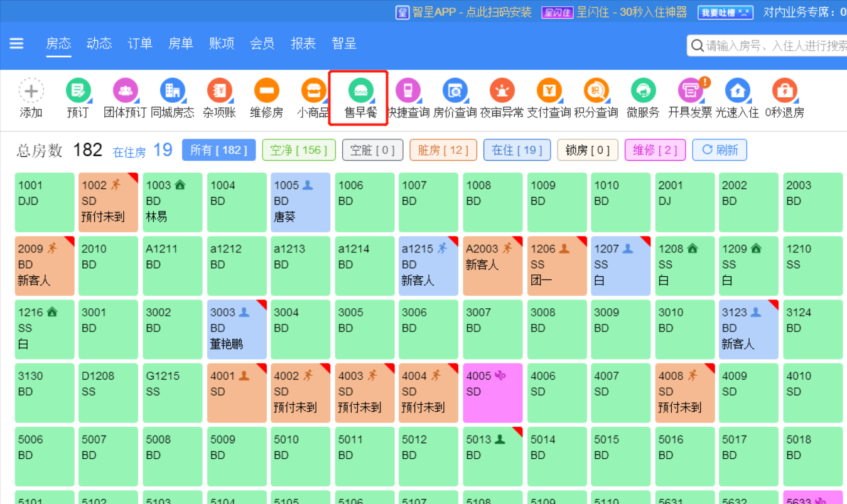Image resolution: width=847 pixels, height=504 pixels.
Task: Open room 1003 林易
Action: (173, 203)
